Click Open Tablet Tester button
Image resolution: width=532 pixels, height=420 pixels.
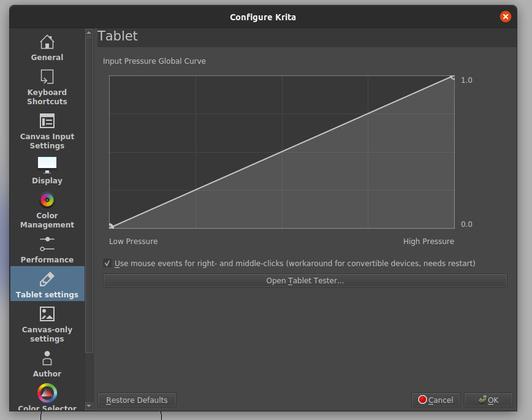tap(305, 280)
